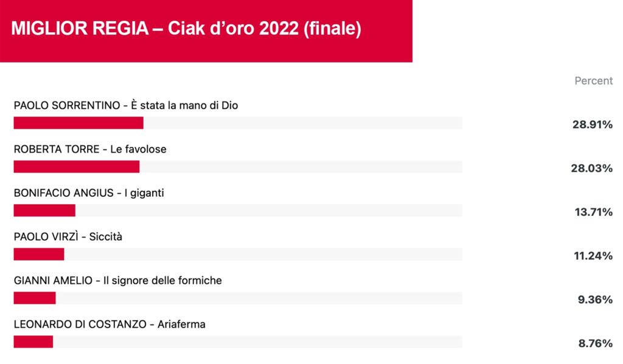
Task: Select the GIANNI AMELIO option label
Action: 118,280
